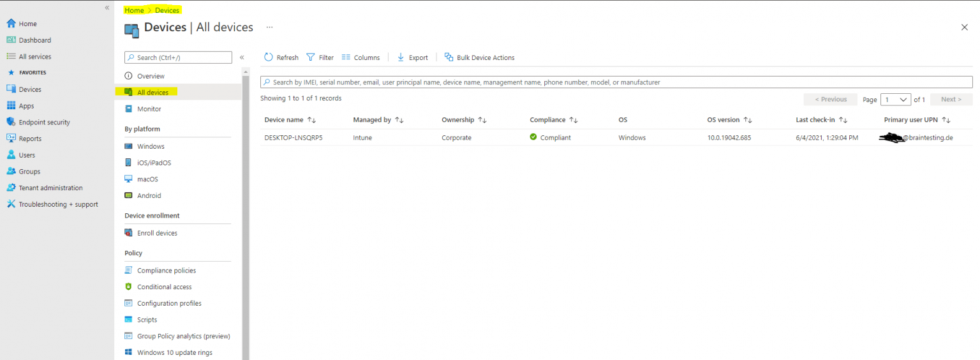Click the Users icon in sidebar
This screenshot has height=360, width=980.
point(11,155)
